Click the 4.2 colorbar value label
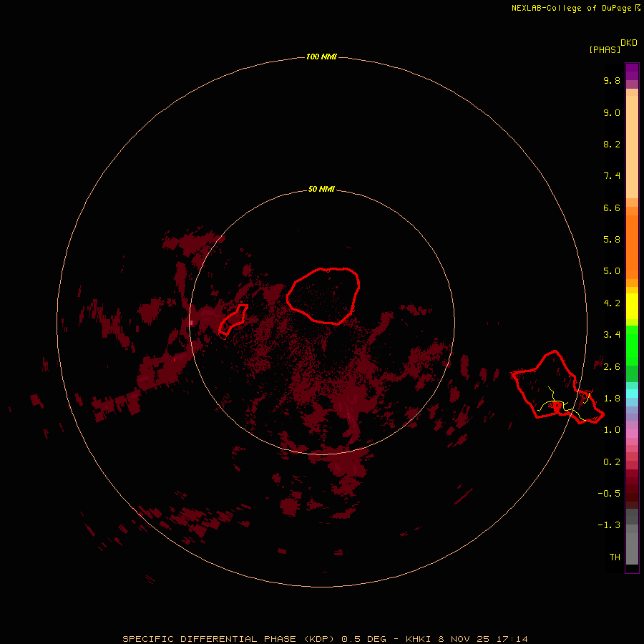The height and width of the screenshot is (644, 644). click(612, 303)
